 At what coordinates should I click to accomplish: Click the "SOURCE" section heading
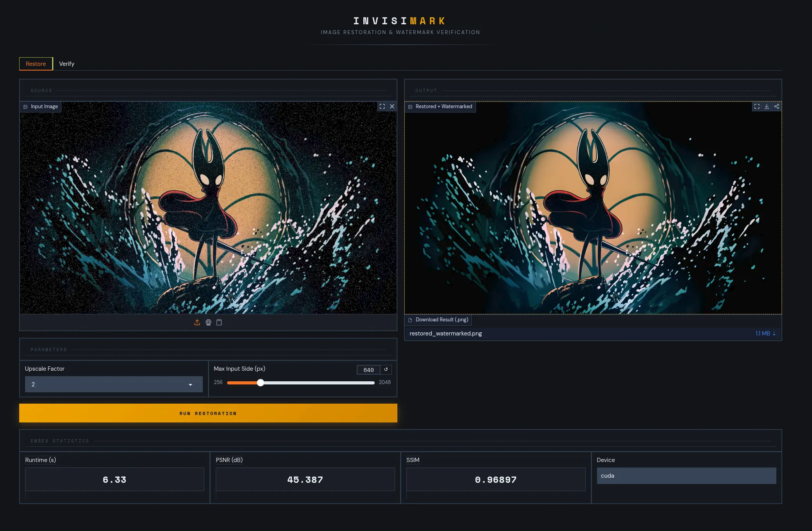pos(42,91)
